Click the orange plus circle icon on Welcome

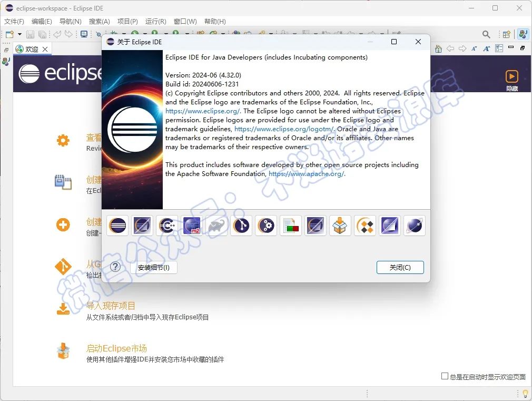(x=63, y=225)
